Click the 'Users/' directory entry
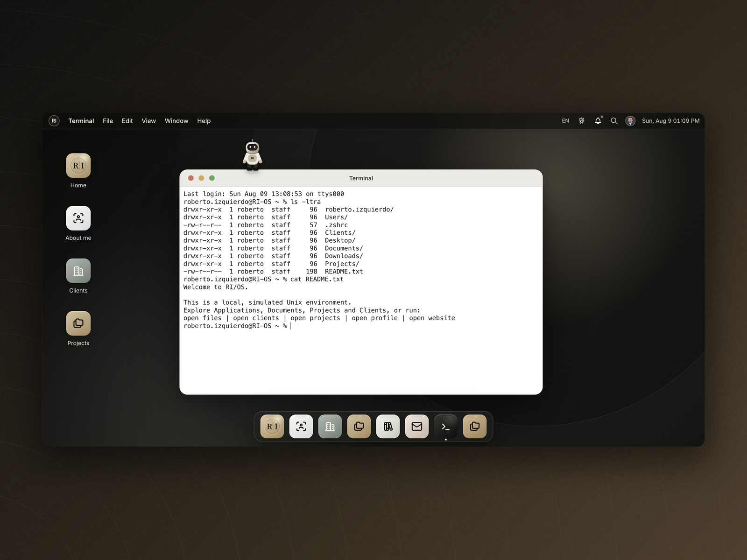Image resolution: width=747 pixels, height=560 pixels. pyautogui.click(x=336, y=217)
